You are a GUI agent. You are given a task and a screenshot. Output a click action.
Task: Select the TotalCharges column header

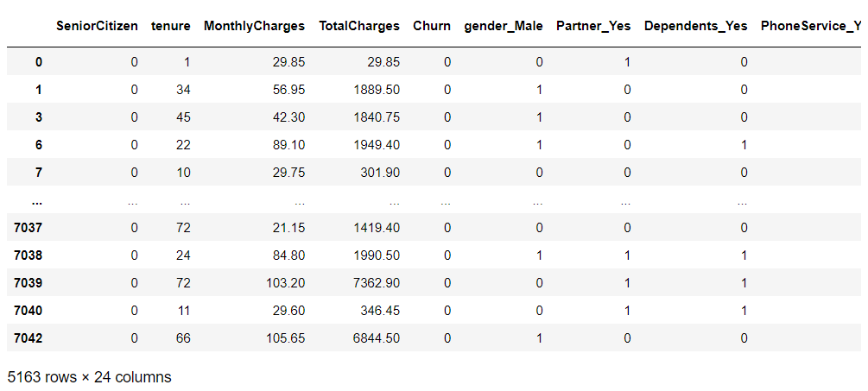pyautogui.click(x=359, y=26)
